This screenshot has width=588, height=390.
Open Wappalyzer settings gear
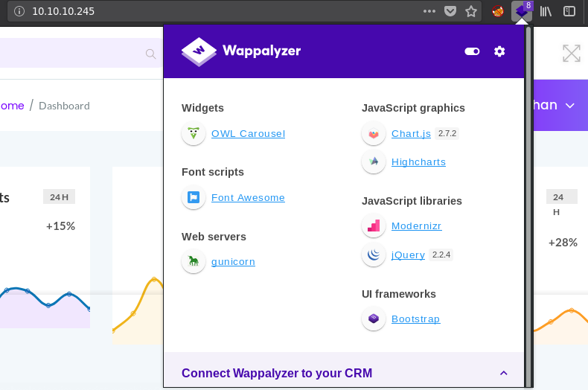tap(499, 51)
